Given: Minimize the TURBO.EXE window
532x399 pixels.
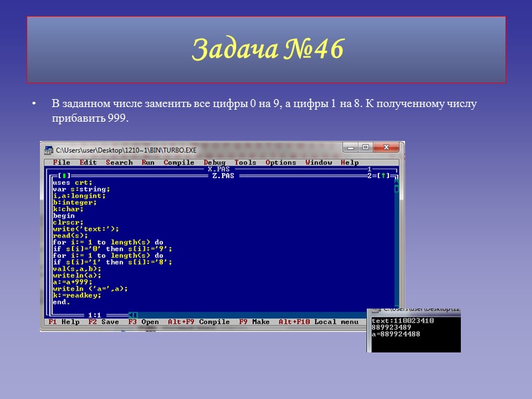Looking at the screenshot, I should pos(350,147).
